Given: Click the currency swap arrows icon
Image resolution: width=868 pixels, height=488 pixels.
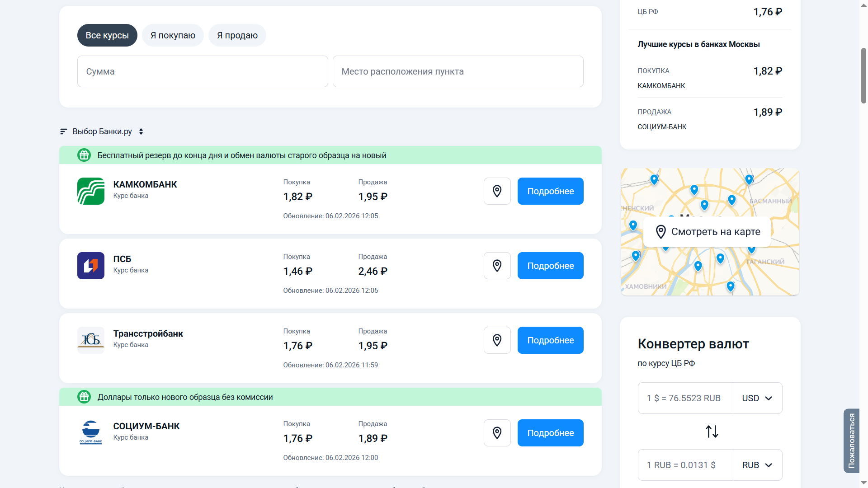Looking at the screenshot, I should click(712, 432).
